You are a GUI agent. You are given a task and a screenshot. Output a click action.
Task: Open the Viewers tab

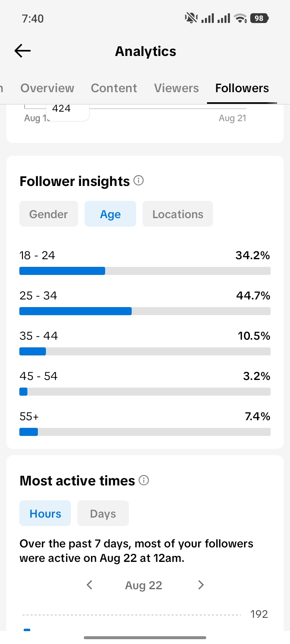coord(176,88)
